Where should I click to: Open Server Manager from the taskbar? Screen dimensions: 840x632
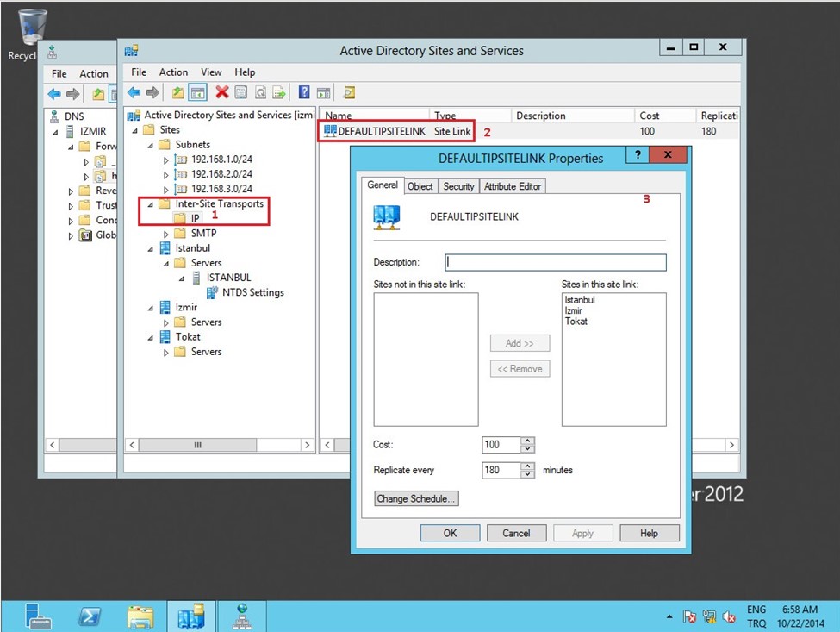click(x=38, y=616)
